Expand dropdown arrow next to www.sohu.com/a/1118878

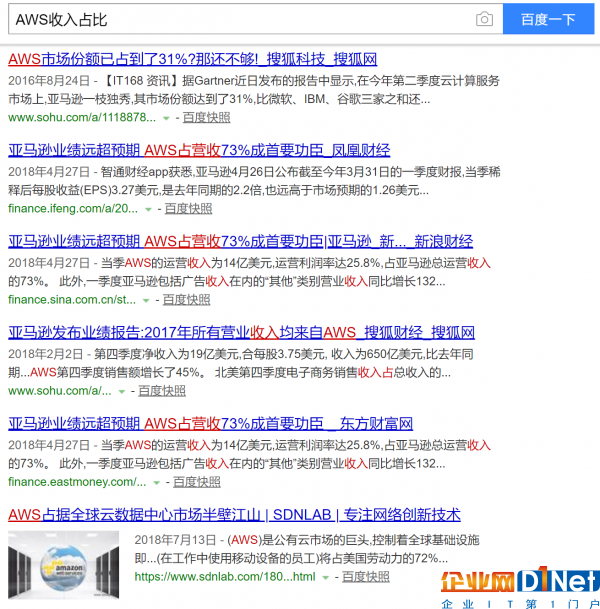coord(166,118)
